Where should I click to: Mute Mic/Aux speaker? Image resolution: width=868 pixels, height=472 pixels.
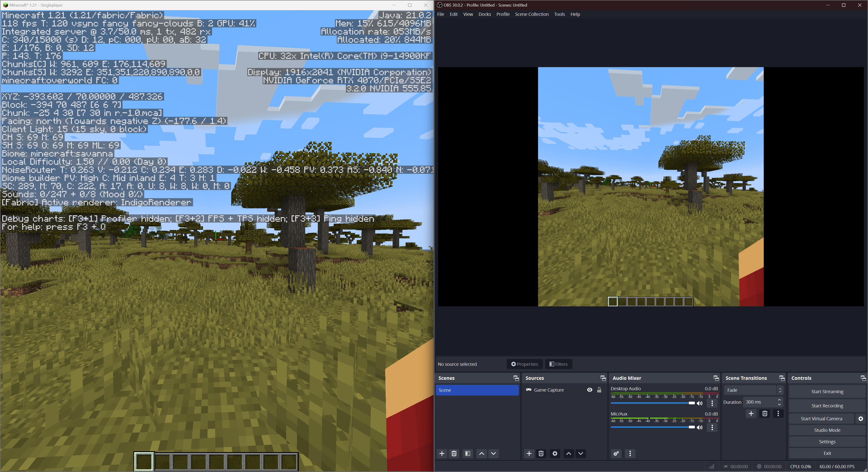click(x=700, y=427)
